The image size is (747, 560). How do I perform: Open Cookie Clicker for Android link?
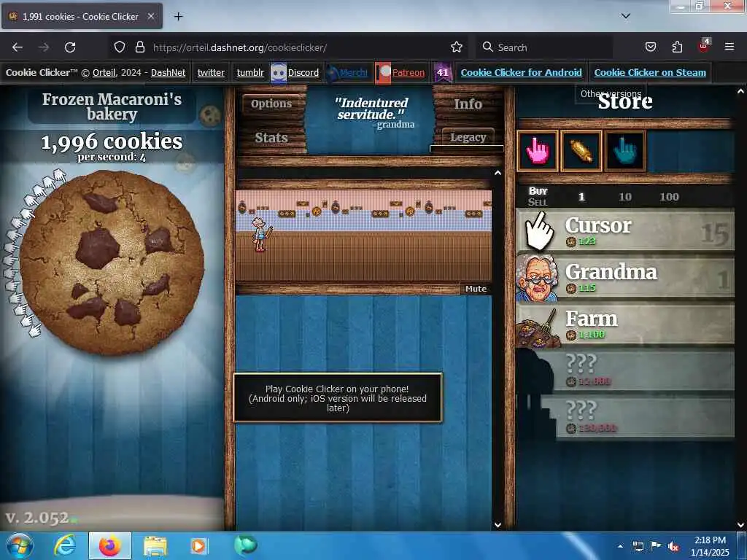click(x=521, y=73)
